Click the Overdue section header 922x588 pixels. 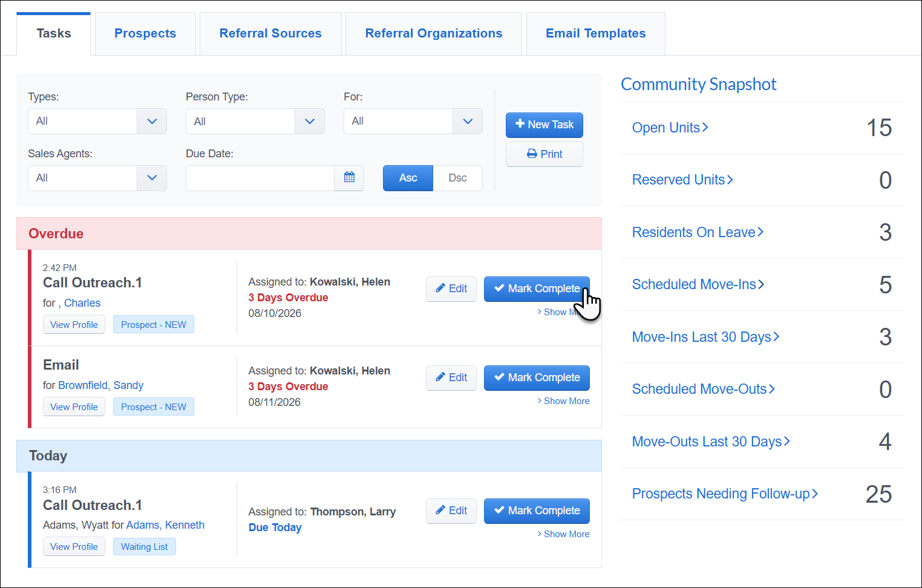pyautogui.click(x=309, y=234)
